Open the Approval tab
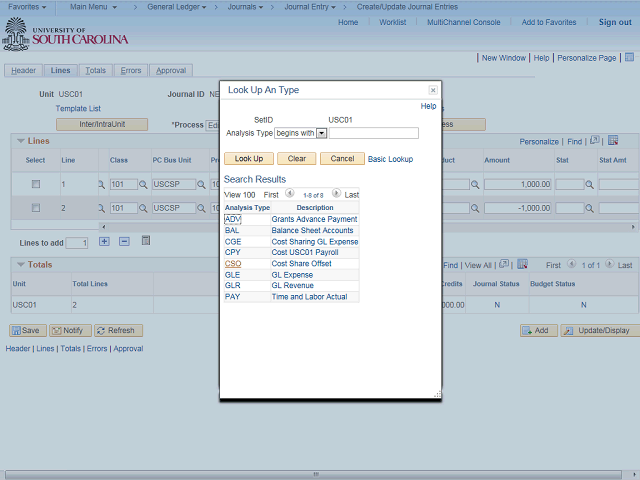The width and height of the screenshot is (640, 480). pyautogui.click(x=171, y=70)
